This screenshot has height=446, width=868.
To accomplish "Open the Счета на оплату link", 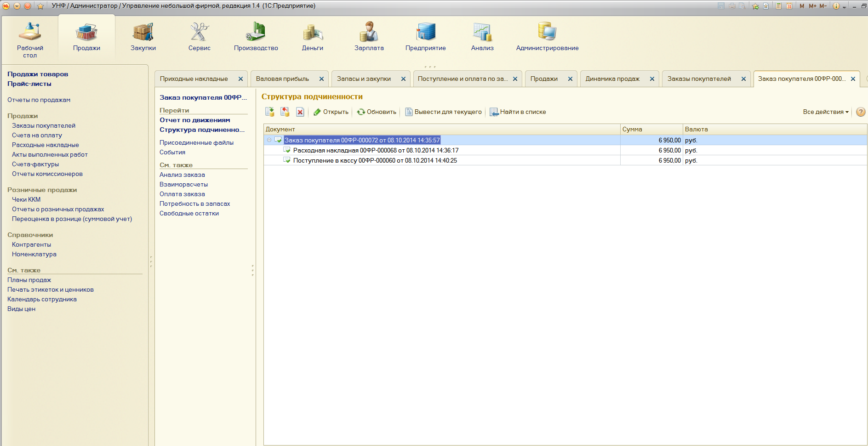I will (37, 135).
